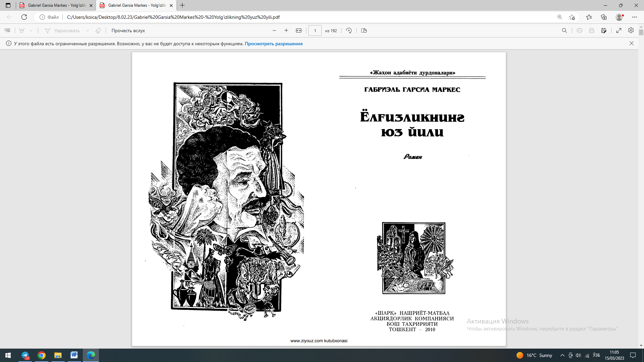This screenshot has height=362, width=644.
Task: Click the vertical scrollbar thumb
Action: (x=641, y=33)
